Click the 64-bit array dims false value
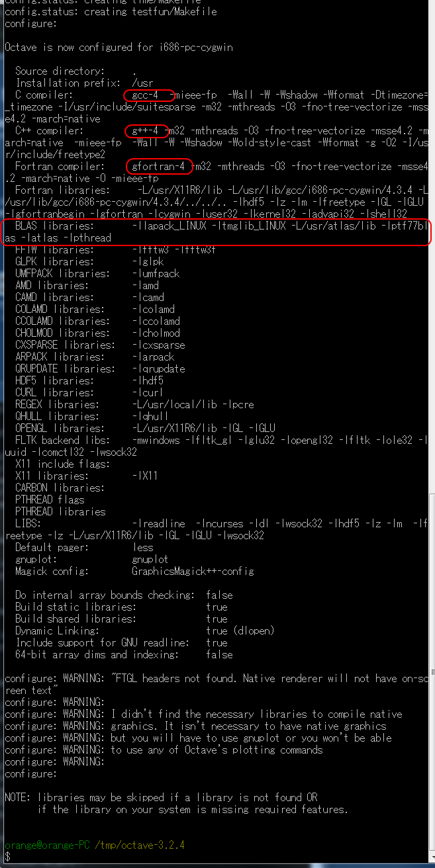435x868 pixels. [x=219, y=655]
